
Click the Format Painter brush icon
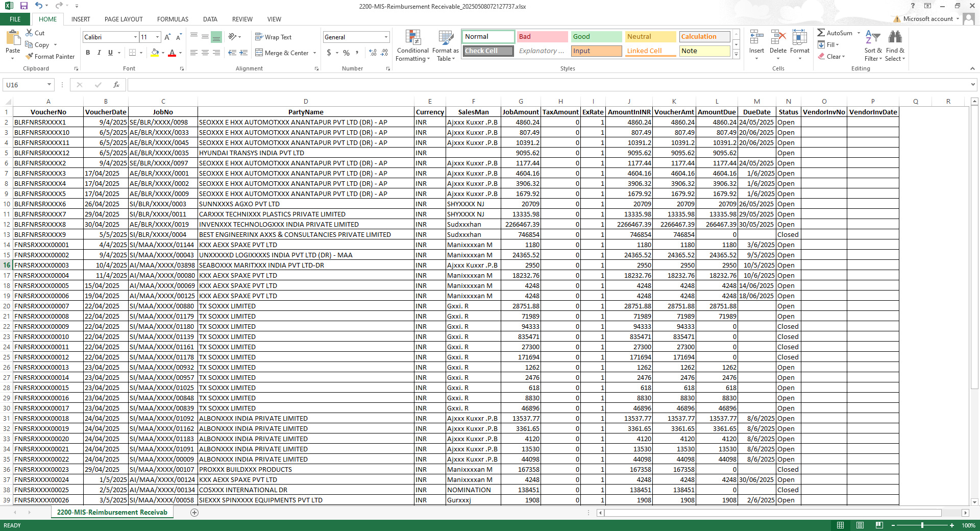(30, 57)
